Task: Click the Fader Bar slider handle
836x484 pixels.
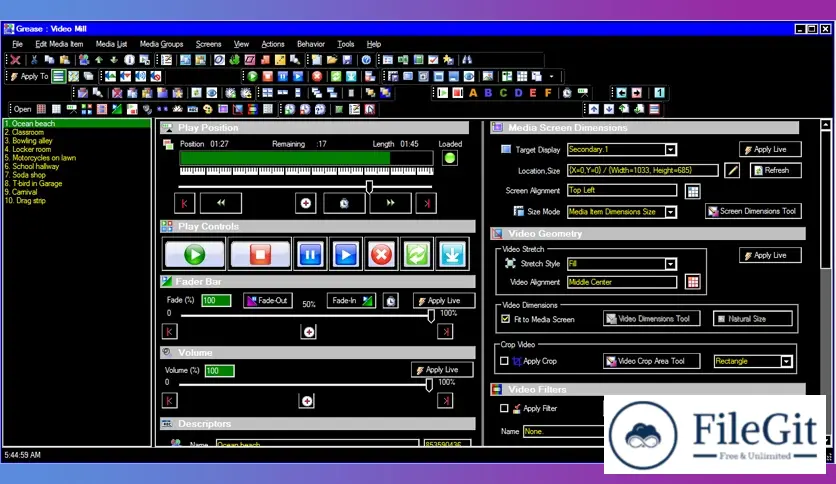Action: [x=431, y=316]
